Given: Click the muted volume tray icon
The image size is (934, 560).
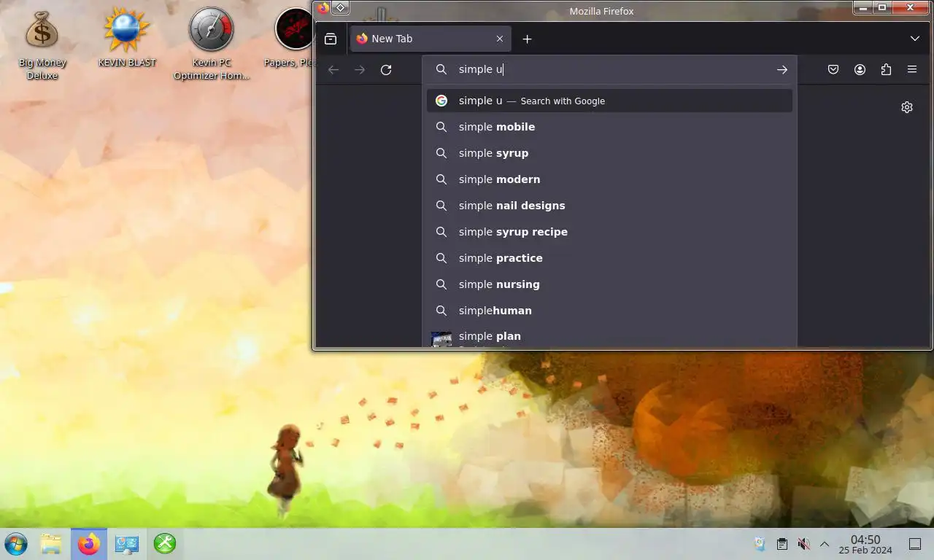Looking at the screenshot, I should pyautogui.click(x=803, y=544).
